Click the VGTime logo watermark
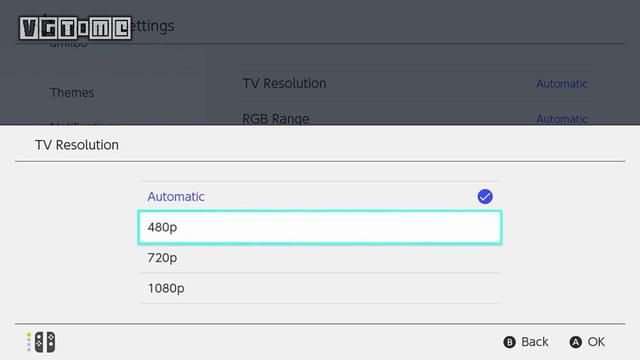The width and height of the screenshot is (640, 360). click(x=75, y=28)
